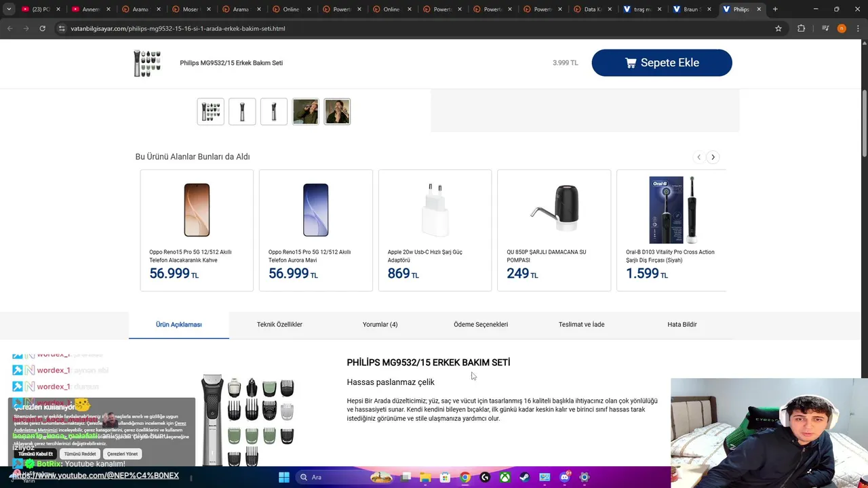This screenshot has height=488, width=868.
Task: Select first product gallery thumbnail with all attachments
Action: tap(211, 112)
